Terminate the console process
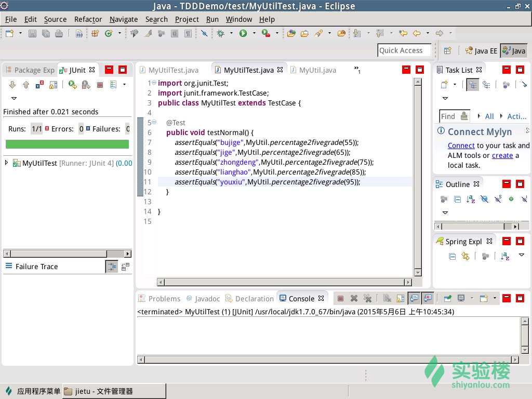 tap(341, 299)
